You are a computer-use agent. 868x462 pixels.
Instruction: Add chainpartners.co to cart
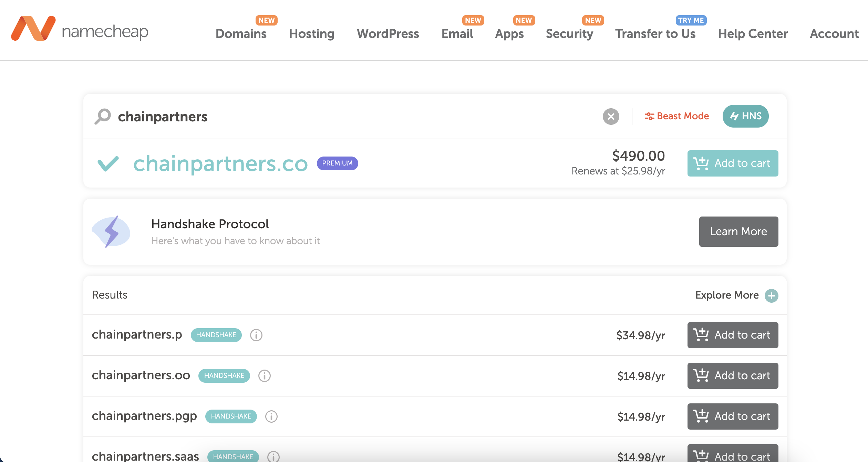click(x=733, y=163)
